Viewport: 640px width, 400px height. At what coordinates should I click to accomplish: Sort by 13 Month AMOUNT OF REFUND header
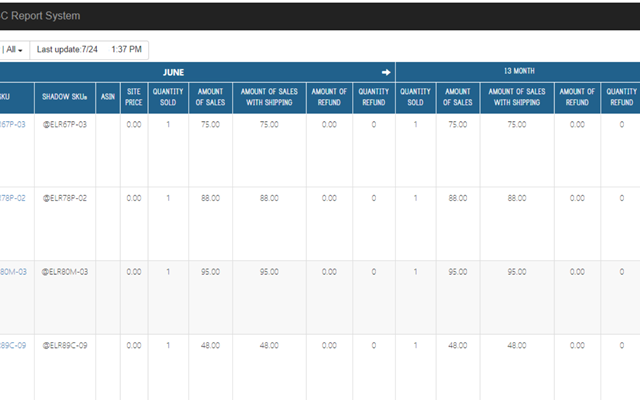click(577, 97)
